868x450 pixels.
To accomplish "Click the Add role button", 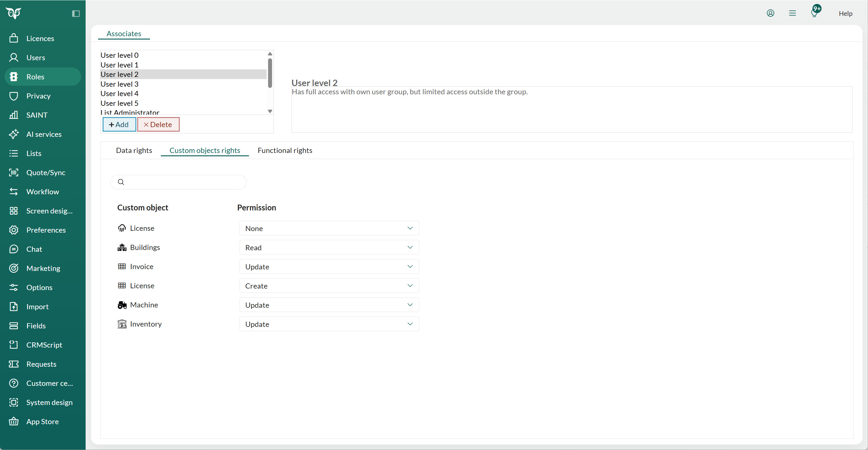I will pos(119,124).
